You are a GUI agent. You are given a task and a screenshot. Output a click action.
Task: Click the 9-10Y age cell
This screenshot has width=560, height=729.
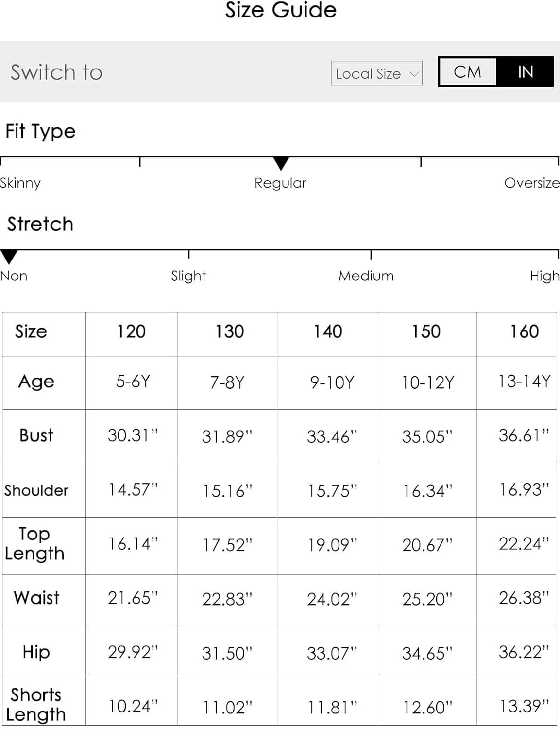(x=332, y=382)
